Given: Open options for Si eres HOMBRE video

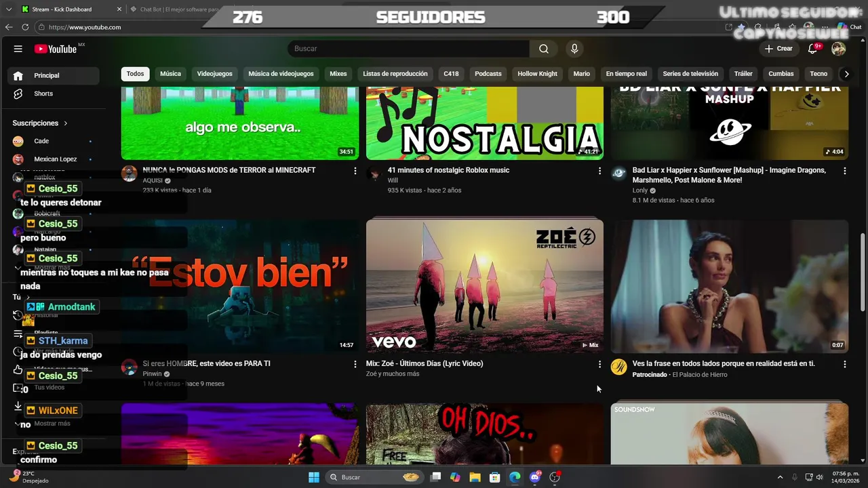Looking at the screenshot, I should (355, 364).
